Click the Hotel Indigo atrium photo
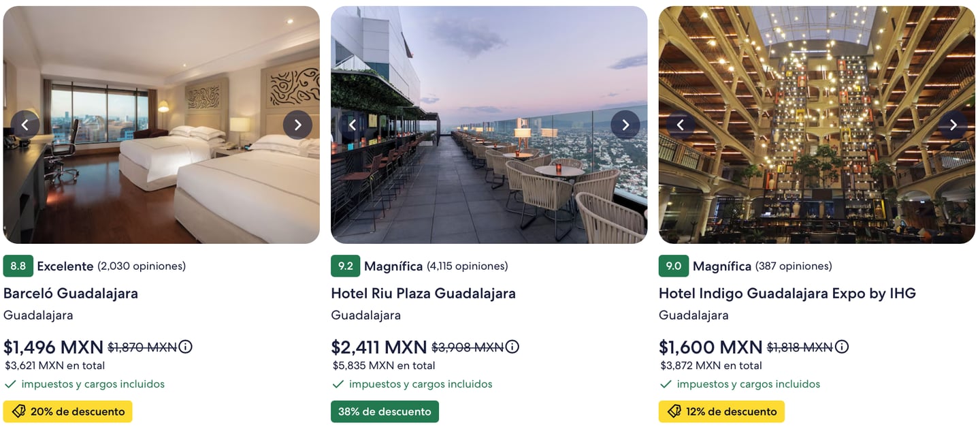Screen dimensions: 980x436 [817, 184]
